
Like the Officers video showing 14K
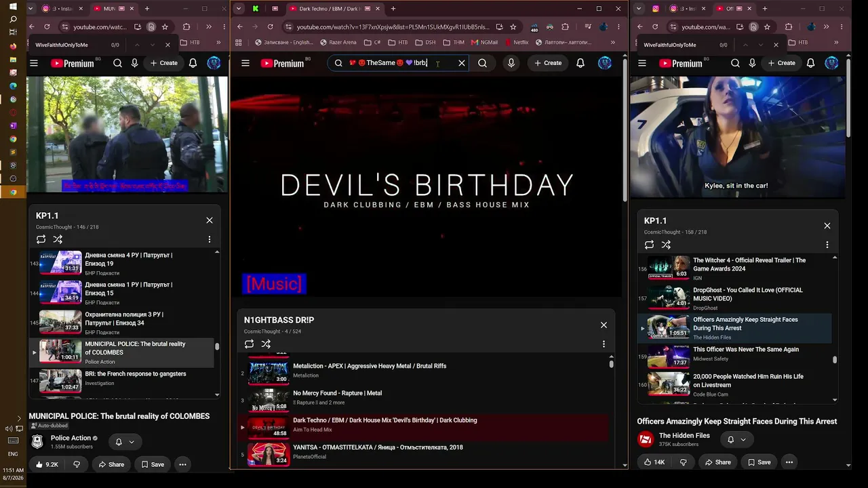click(654, 462)
